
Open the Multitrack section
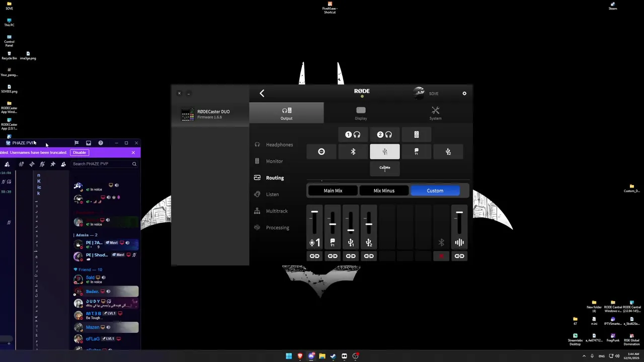point(271,211)
